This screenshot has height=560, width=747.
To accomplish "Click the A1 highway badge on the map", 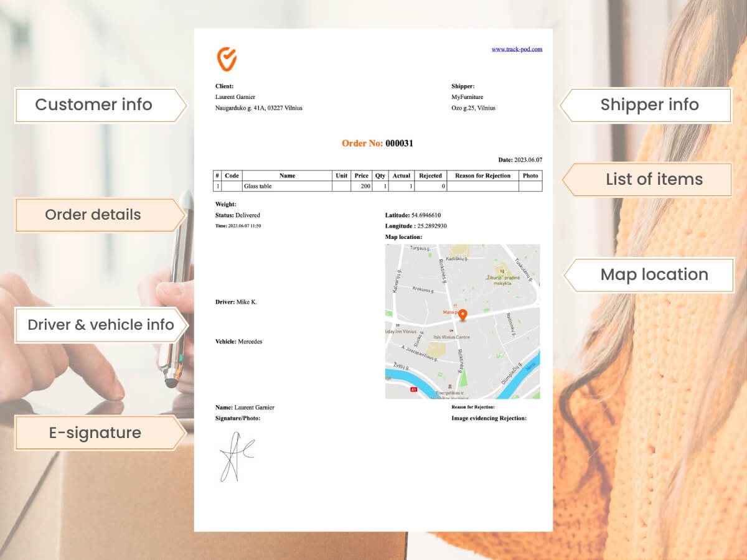I will pos(413,389).
